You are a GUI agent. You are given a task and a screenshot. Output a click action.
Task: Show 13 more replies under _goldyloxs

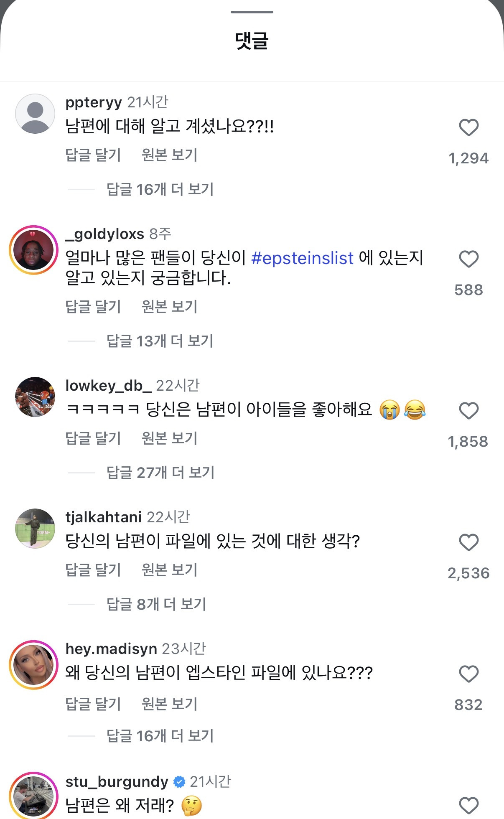click(x=160, y=341)
